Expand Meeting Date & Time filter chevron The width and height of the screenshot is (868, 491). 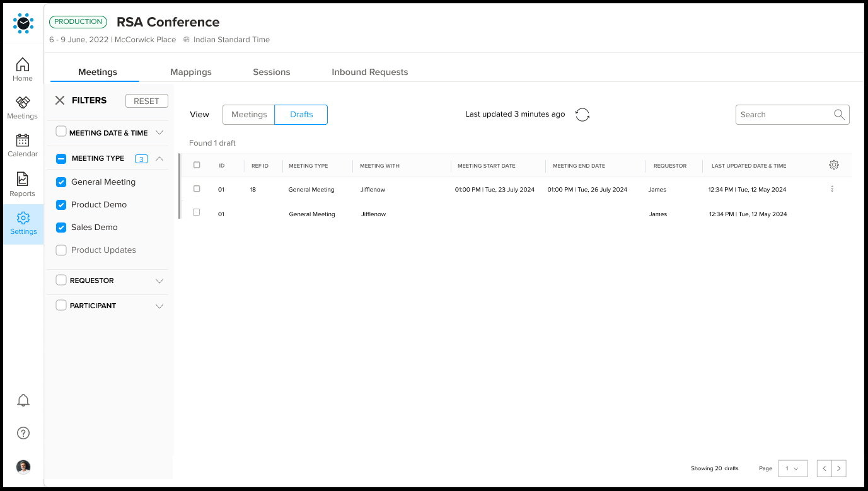(x=159, y=132)
